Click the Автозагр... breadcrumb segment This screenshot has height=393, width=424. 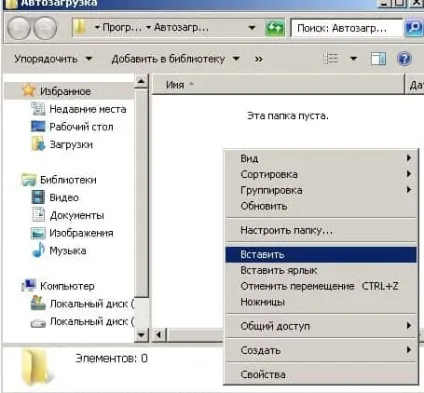(181, 27)
